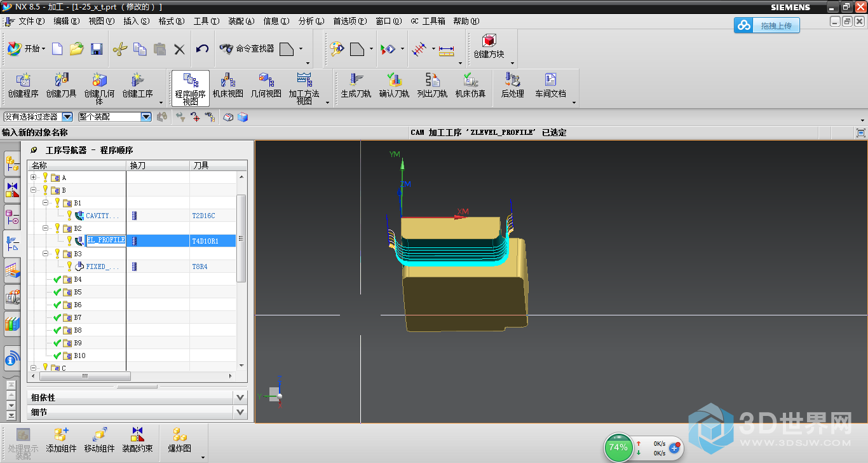Open the 整个装配 scope dropdown
868x463 pixels.
click(x=146, y=117)
